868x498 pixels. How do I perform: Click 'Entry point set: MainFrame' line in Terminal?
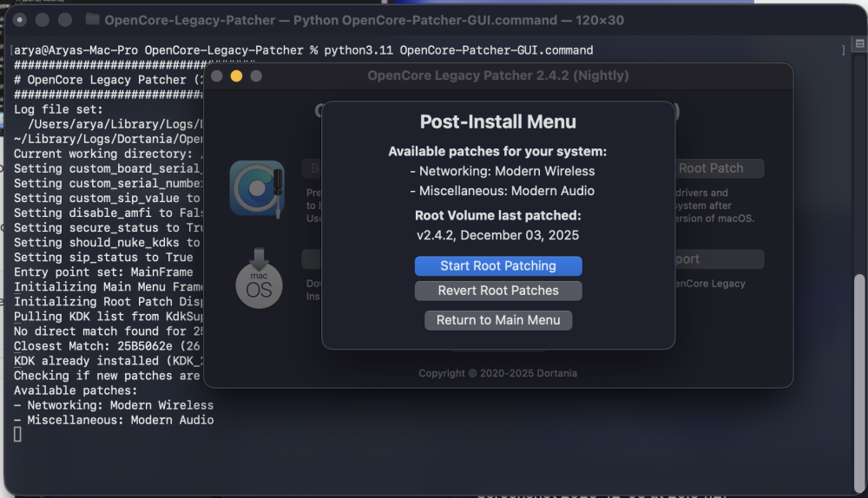[x=103, y=272]
